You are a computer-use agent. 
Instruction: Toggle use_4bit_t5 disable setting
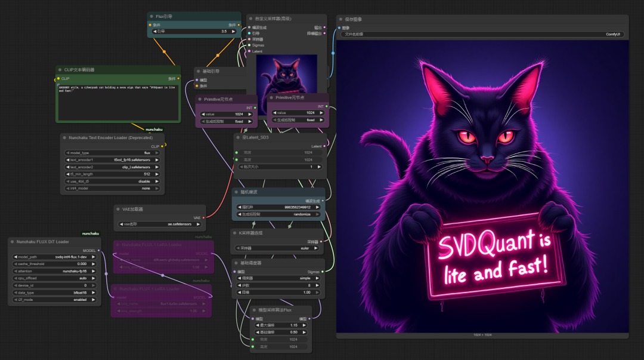coord(112,181)
